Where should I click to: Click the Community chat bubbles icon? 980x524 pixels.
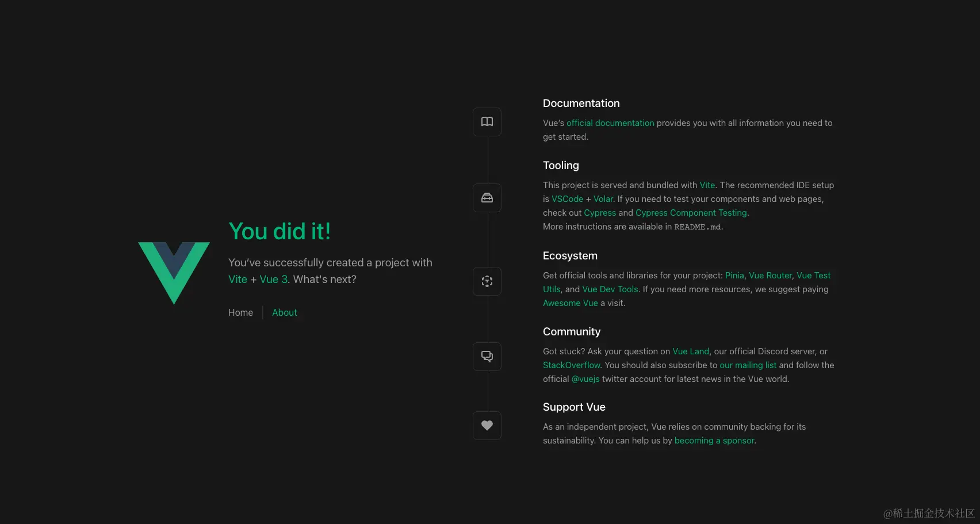[x=487, y=357]
